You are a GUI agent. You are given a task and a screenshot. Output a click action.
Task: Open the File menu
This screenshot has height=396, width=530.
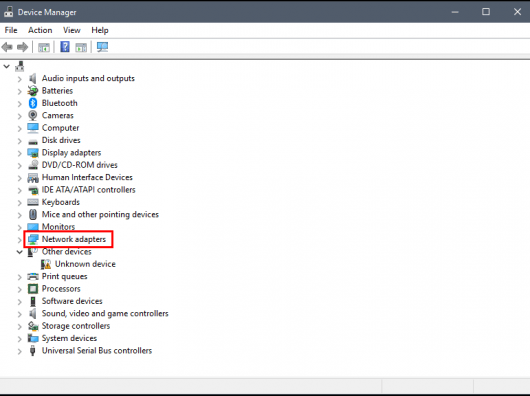coord(11,30)
